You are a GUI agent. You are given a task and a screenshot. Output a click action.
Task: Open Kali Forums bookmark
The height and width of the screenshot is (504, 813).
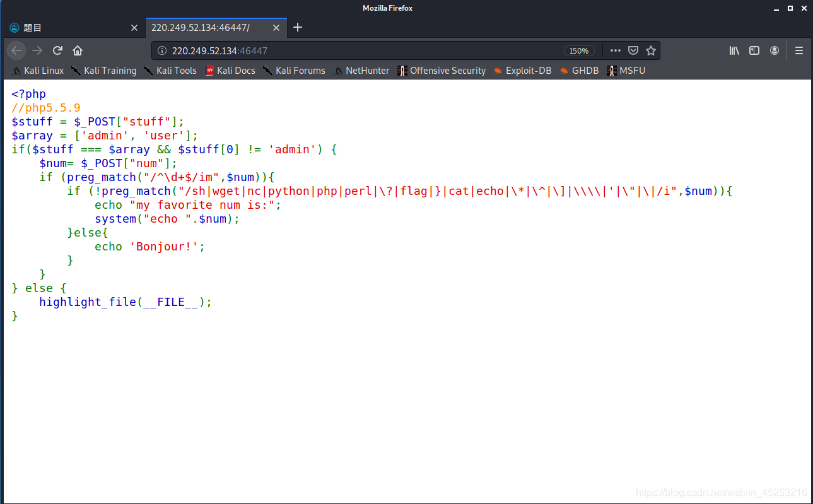pos(294,71)
